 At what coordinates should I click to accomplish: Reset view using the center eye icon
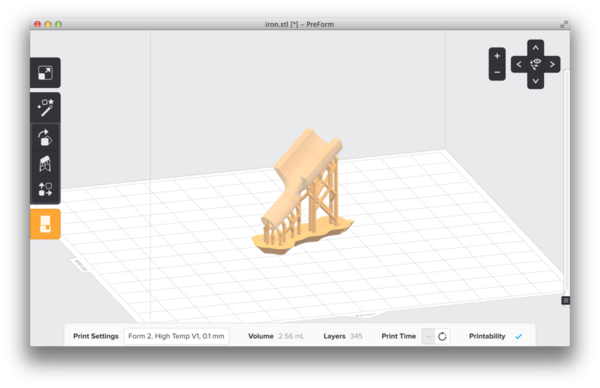[x=535, y=64]
